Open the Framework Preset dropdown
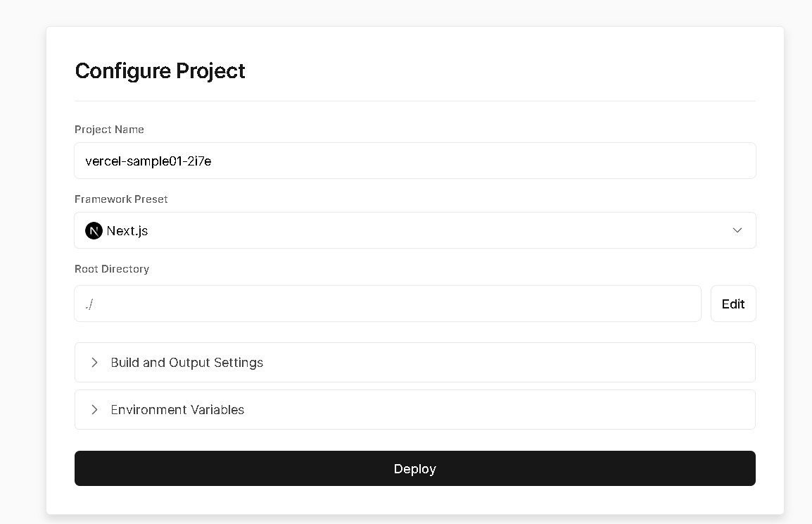This screenshot has height=524, width=812. (x=415, y=230)
